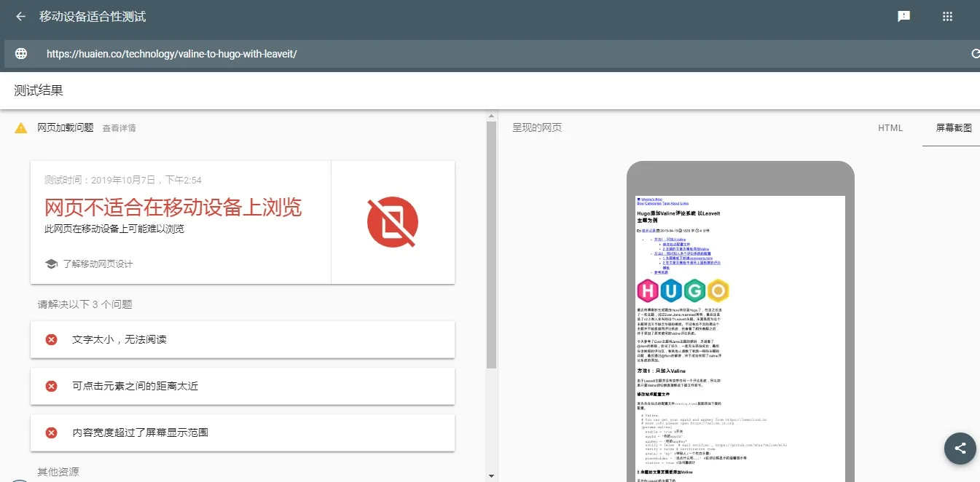This screenshot has height=482, width=980.
Task: Click the error icon next to 可点击元素之间的距离太近
Action: pyautogui.click(x=51, y=386)
